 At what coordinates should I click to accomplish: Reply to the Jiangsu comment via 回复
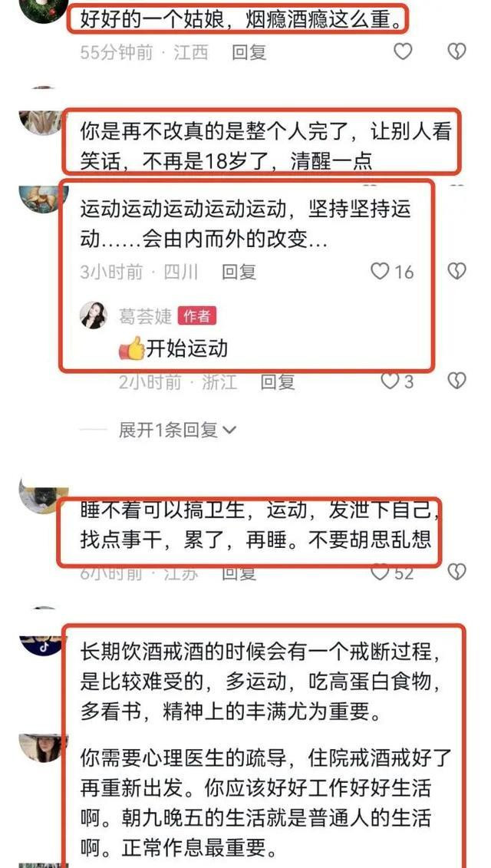239,573
